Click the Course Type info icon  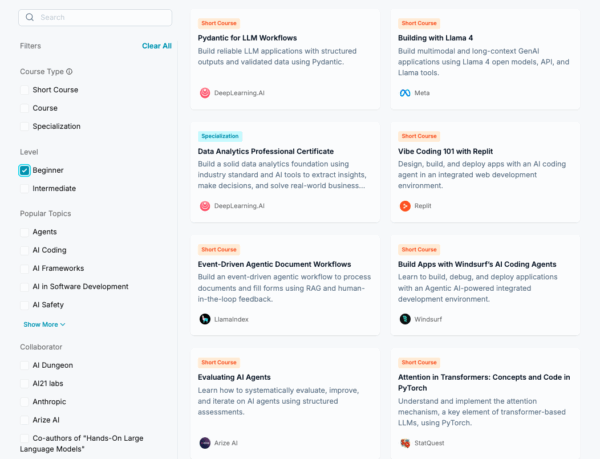pos(69,72)
